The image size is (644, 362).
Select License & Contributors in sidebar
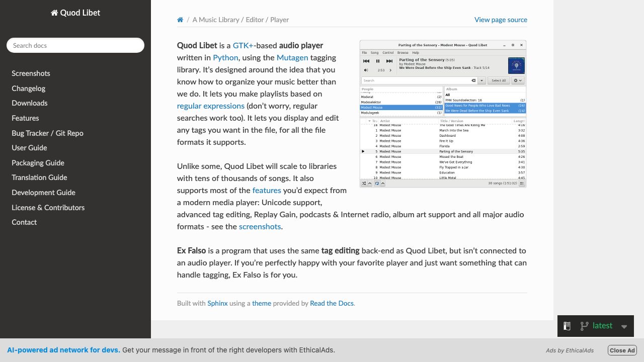[x=48, y=208]
